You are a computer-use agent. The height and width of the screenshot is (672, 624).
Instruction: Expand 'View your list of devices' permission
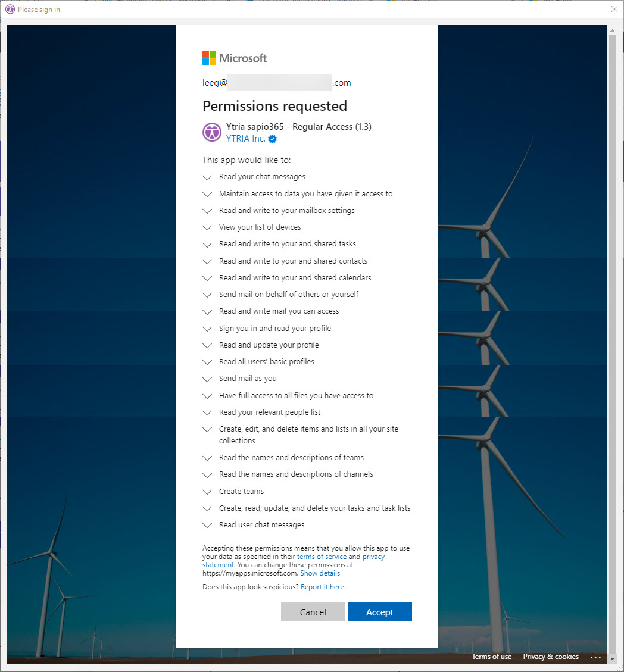pos(207,228)
